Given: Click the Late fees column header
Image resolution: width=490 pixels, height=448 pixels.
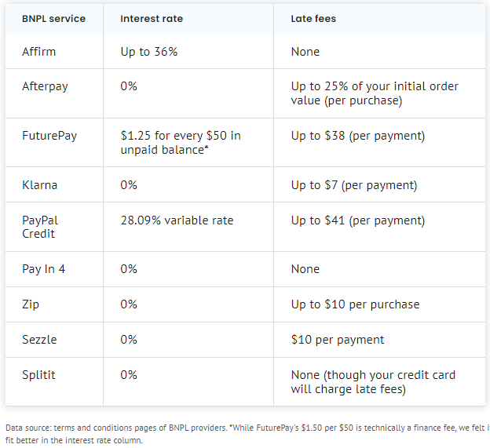Looking at the screenshot, I should click(313, 19).
